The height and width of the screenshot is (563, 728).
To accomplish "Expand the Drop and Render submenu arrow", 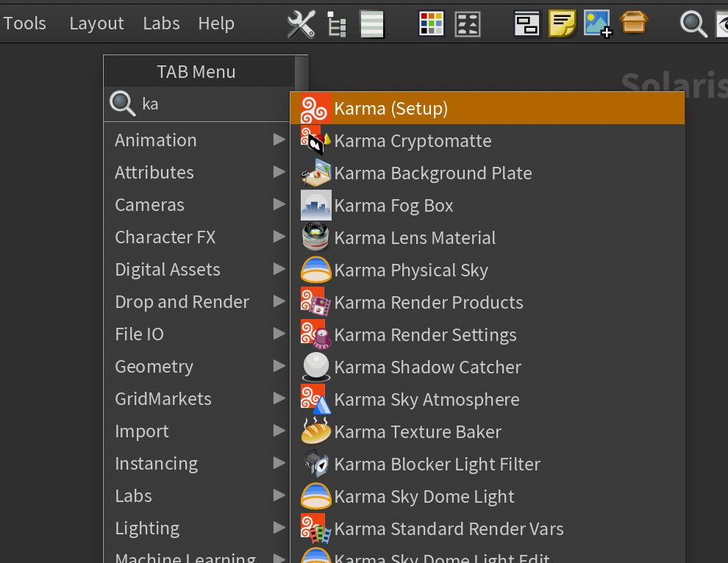I will (x=279, y=301).
